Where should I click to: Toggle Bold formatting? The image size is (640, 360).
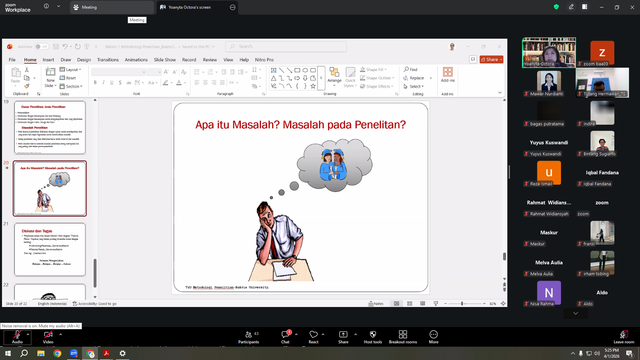(95, 83)
